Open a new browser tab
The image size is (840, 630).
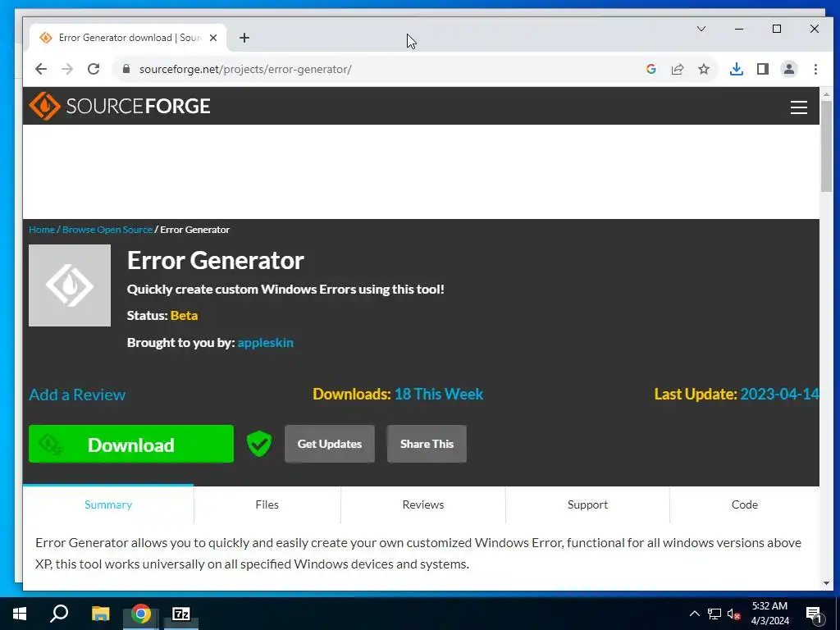pos(244,38)
